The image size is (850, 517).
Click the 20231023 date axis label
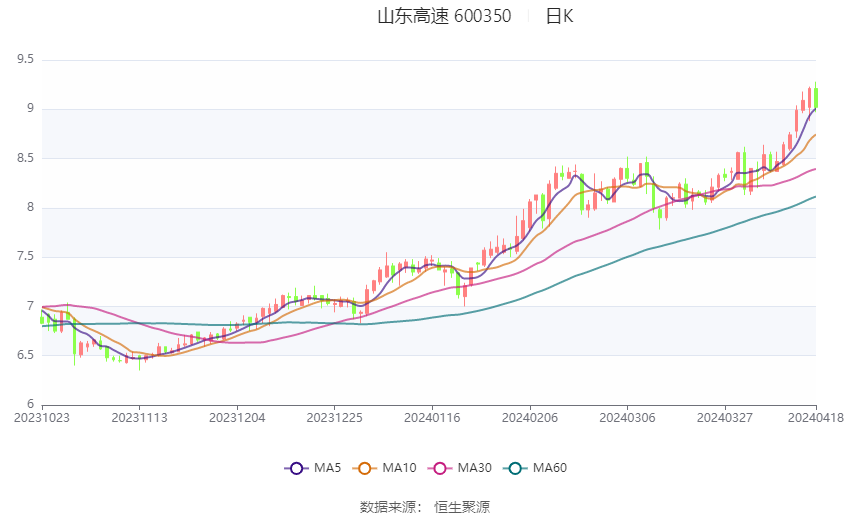click(x=42, y=418)
